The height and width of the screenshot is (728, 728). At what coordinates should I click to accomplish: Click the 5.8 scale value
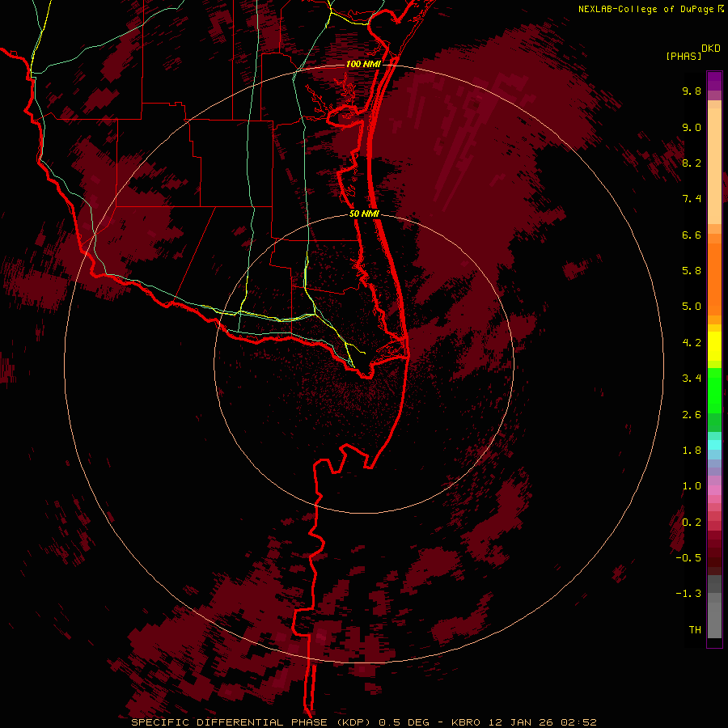coord(692,271)
